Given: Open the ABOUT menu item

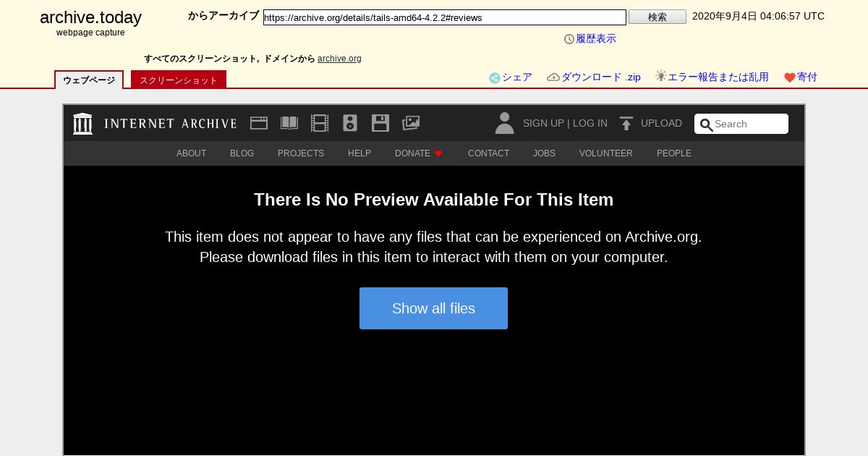Looking at the screenshot, I should point(192,153).
